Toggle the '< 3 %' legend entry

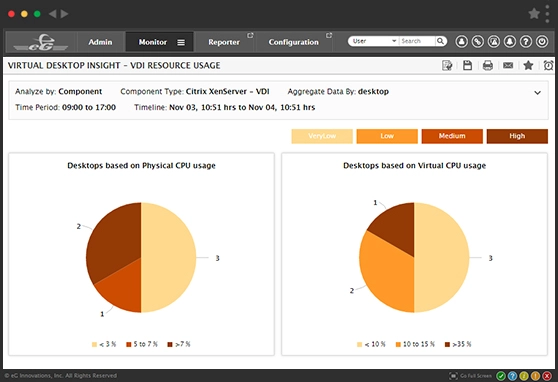point(104,344)
